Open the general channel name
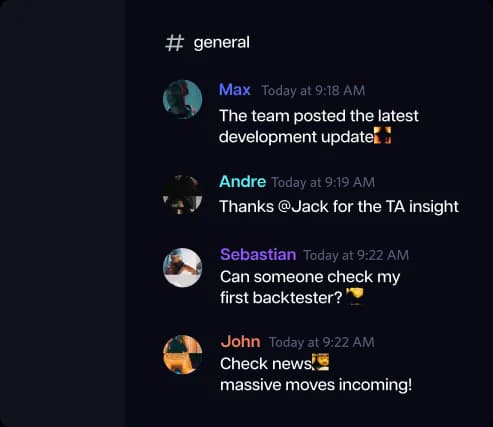The image size is (493, 427). click(x=222, y=43)
